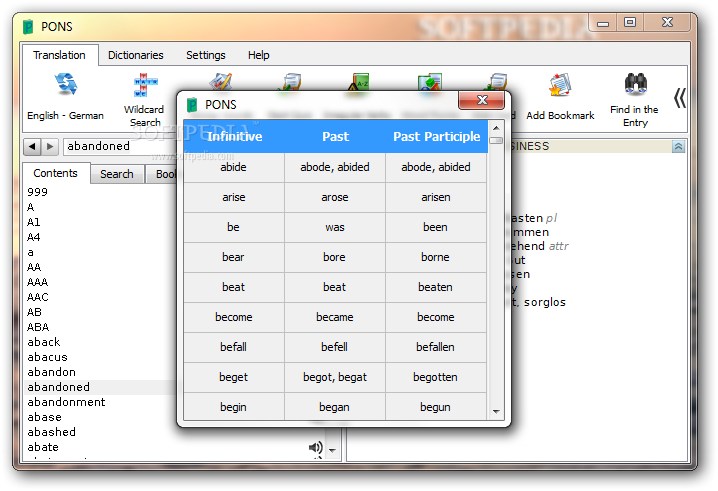Image resolution: width=718 pixels, height=491 pixels.
Task: Select the infinitive cell 'befall'
Action: 234,347
